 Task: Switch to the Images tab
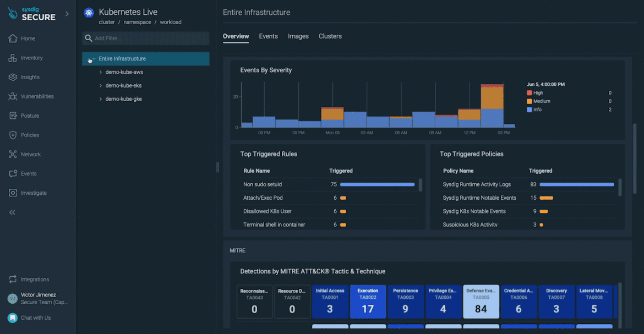pos(298,36)
